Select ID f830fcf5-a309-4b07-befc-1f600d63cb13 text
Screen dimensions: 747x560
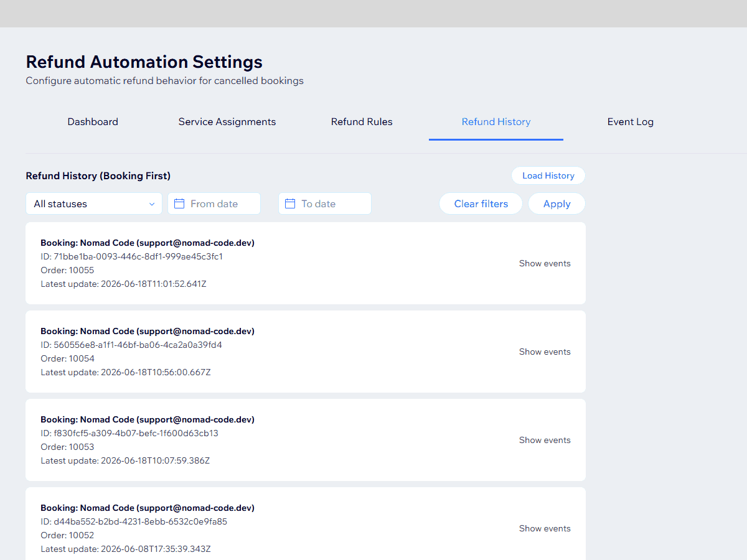129,433
